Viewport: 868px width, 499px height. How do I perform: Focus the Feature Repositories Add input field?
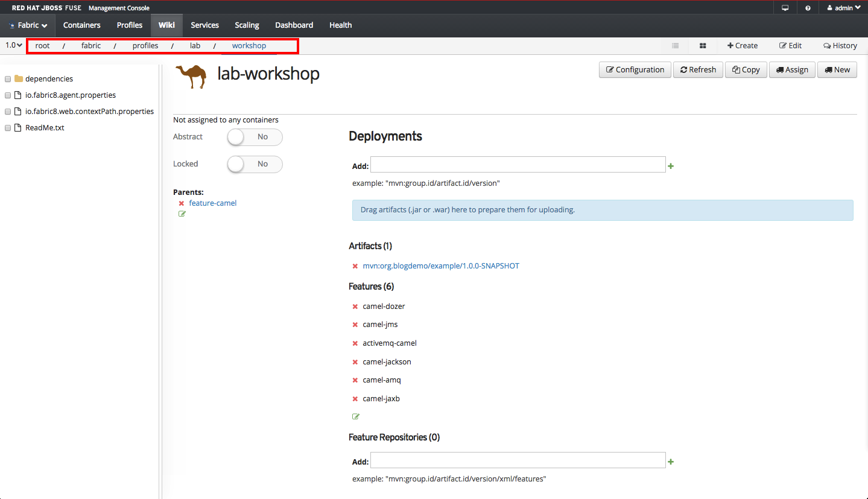[x=518, y=460]
